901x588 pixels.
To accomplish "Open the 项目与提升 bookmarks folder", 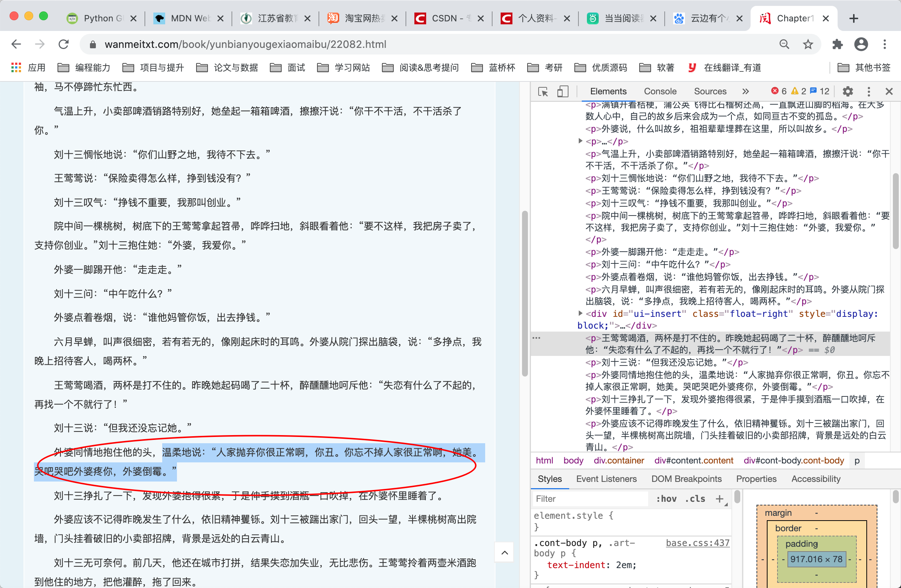I will pyautogui.click(x=153, y=68).
